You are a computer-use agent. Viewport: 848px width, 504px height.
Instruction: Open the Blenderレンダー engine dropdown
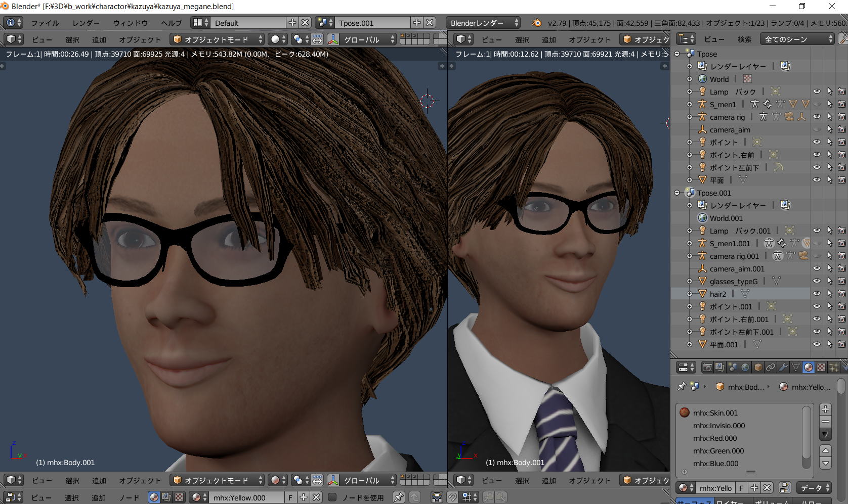483,23
